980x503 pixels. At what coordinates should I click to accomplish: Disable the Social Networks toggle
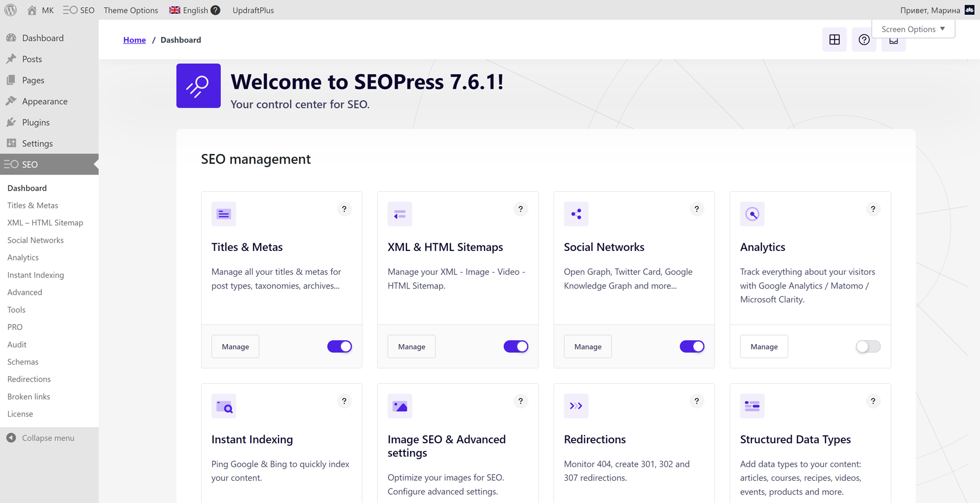click(x=692, y=346)
